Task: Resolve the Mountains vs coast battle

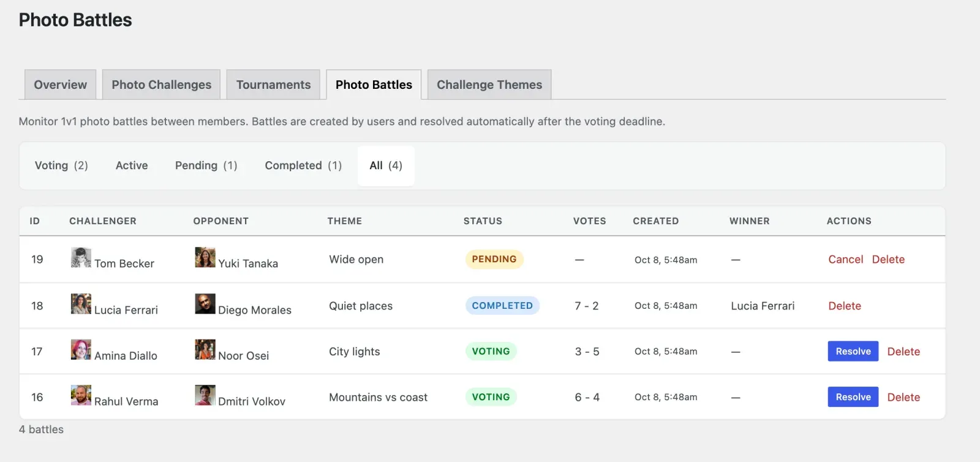Action: 853,397
